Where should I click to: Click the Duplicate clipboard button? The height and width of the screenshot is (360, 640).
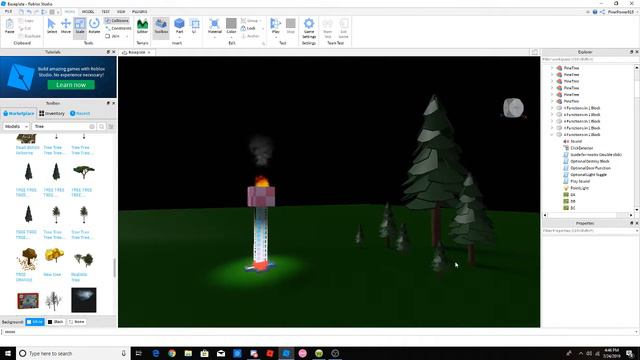click(x=29, y=36)
